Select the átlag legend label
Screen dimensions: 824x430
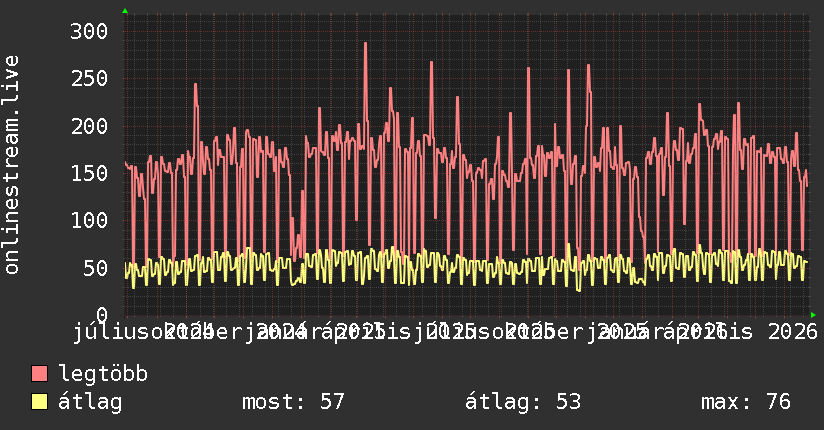tap(90, 402)
